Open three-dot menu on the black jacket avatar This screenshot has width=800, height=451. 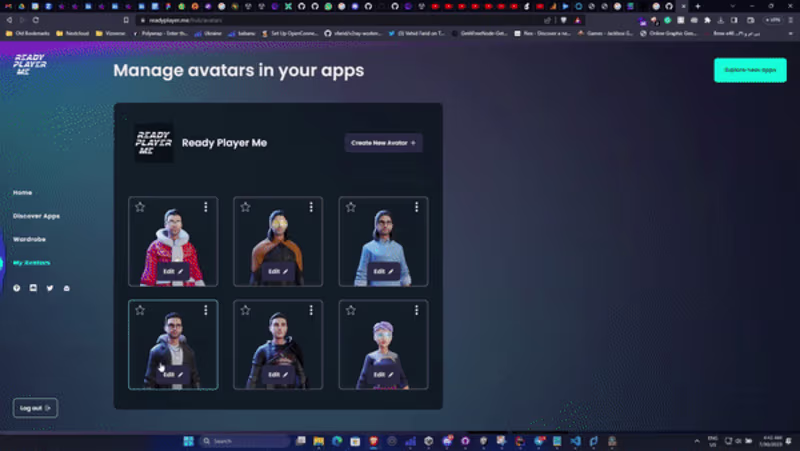[206, 310]
